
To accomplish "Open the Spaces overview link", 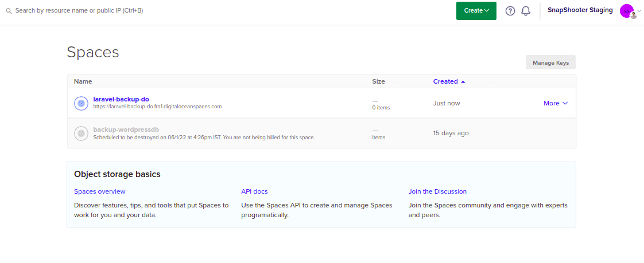I will 99,191.
